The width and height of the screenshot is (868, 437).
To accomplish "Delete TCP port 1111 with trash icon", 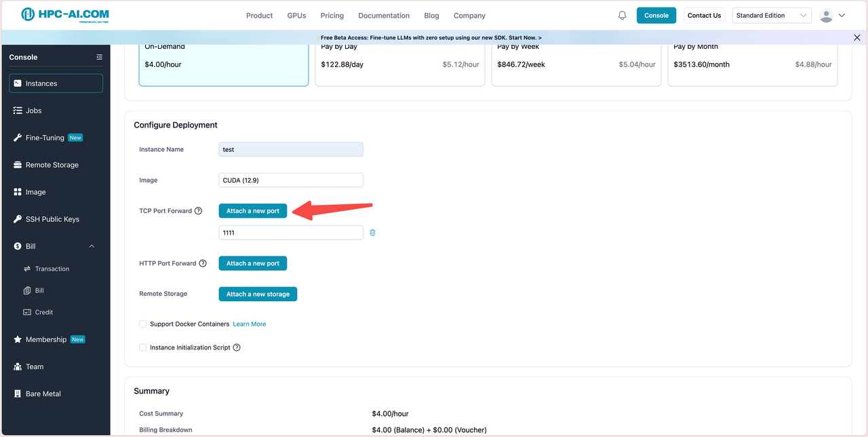I will pos(372,233).
